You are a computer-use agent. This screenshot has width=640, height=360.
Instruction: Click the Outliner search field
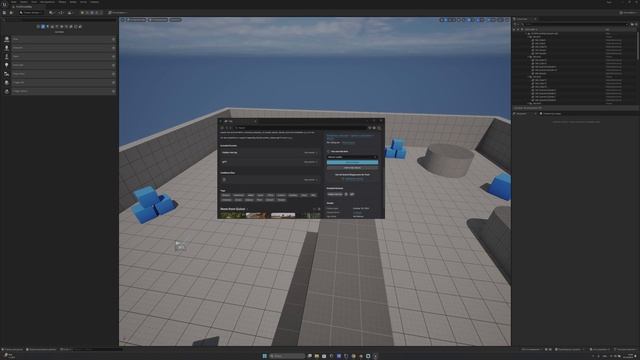click(x=575, y=24)
